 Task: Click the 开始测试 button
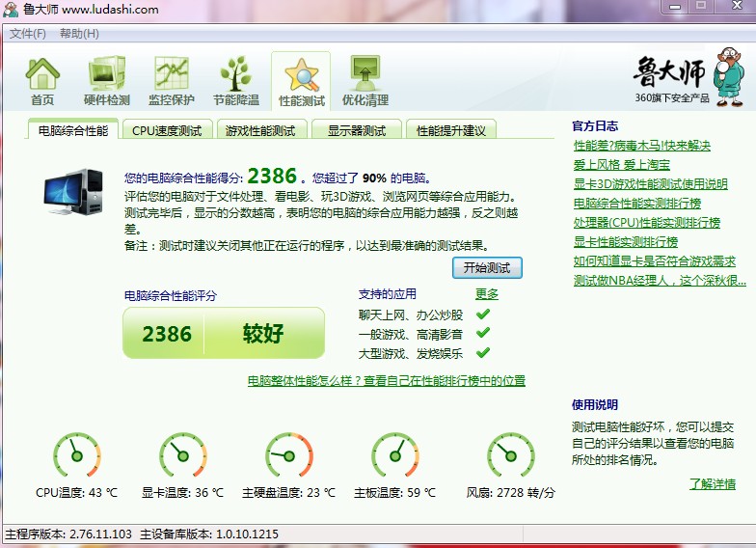coord(487,268)
